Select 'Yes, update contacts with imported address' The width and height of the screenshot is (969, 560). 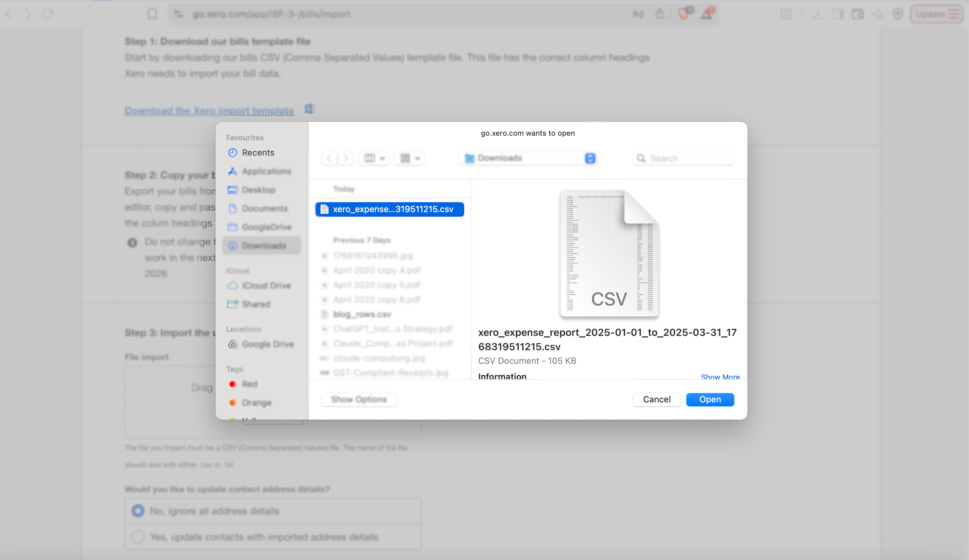[273, 536]
